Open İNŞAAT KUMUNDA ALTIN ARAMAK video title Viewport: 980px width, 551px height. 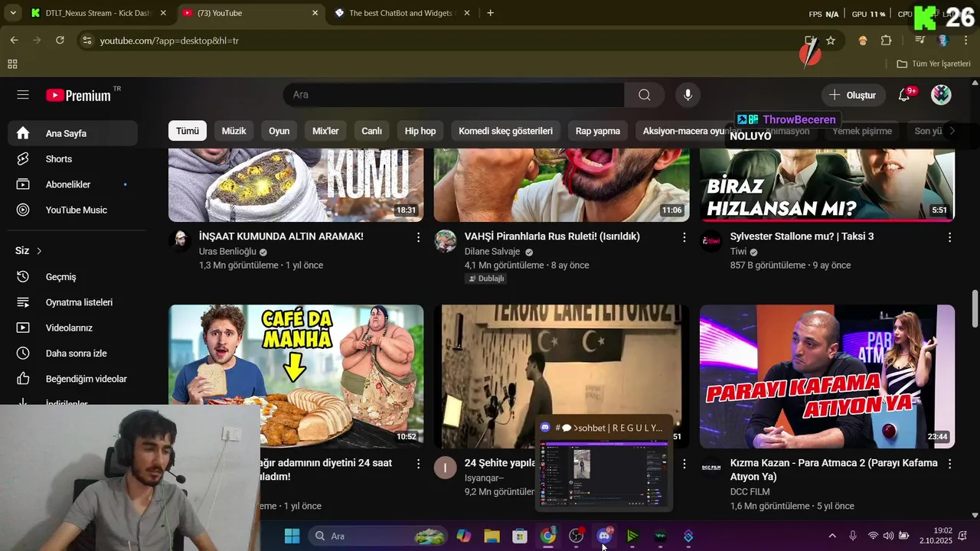point(281,236)
